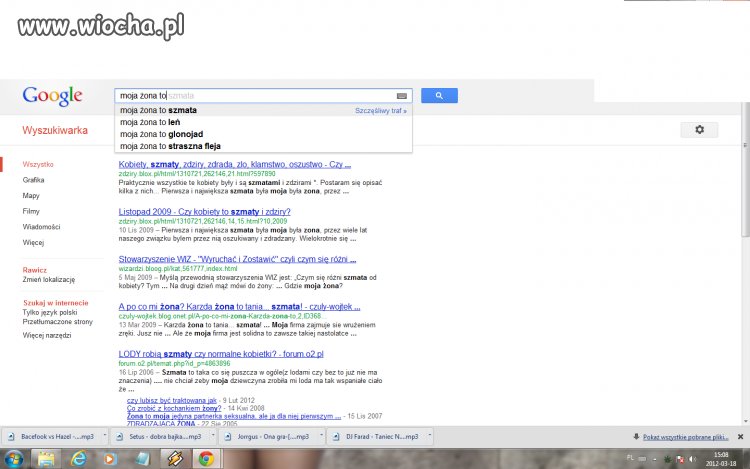Open sub-link 'czy lubisz być traktowana jak'
This screenshot has height=469, width=750.
click(172, 400)
